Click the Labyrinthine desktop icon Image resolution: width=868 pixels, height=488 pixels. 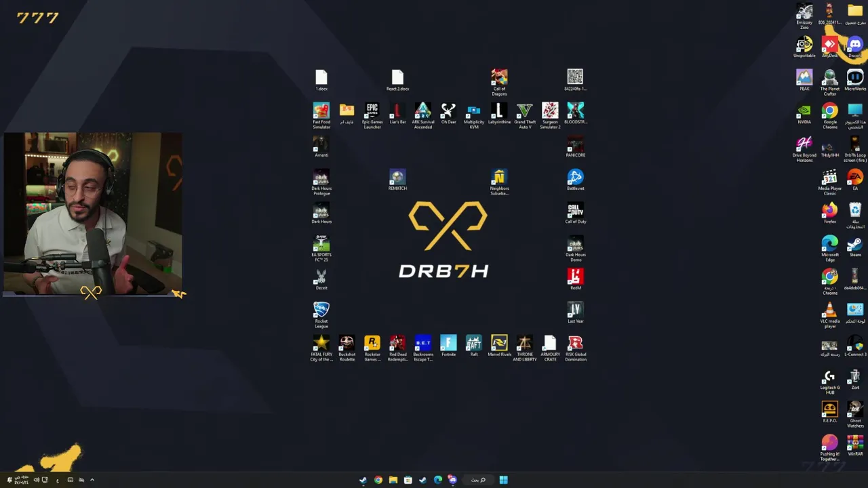[499, 113]
